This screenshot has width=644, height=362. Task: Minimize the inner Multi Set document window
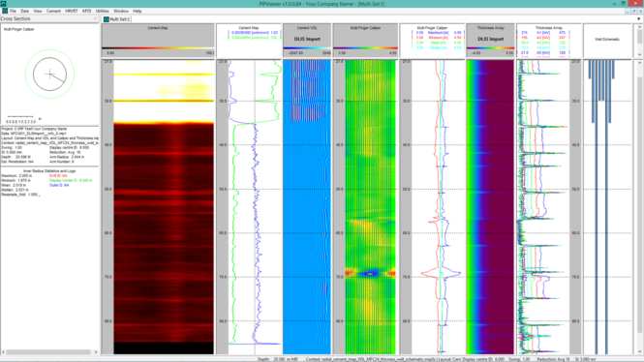[628, 11]
